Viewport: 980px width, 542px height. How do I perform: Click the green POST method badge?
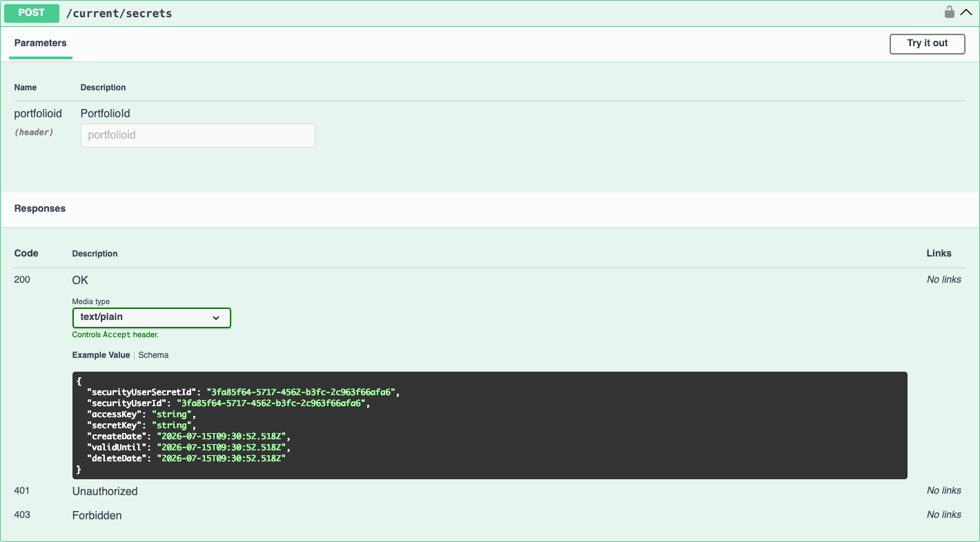pyautogui.click(x=32, y=12)
